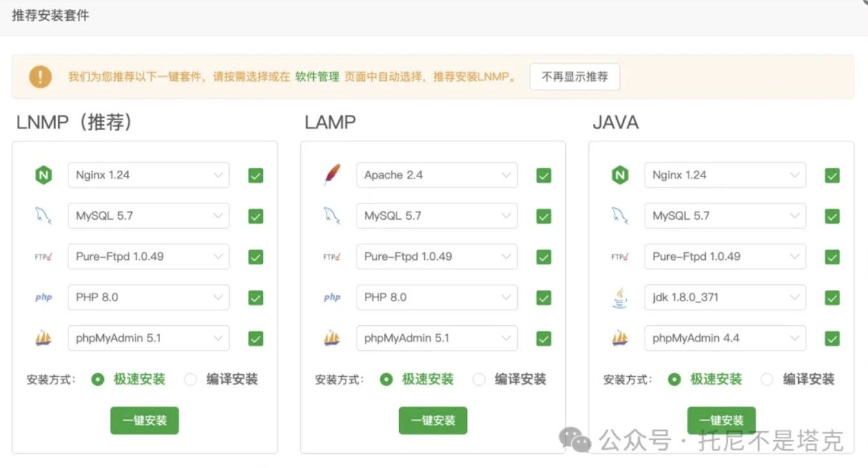
Task: Uncheck Apache 2.4 checkbox in LAMP
Action: coord(544,175)
